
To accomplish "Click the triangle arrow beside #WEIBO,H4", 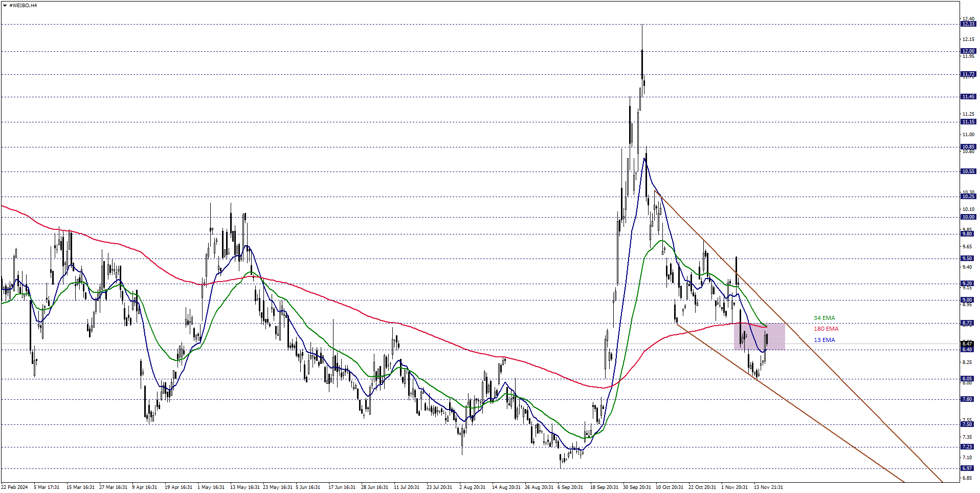I will pos(5,6).
